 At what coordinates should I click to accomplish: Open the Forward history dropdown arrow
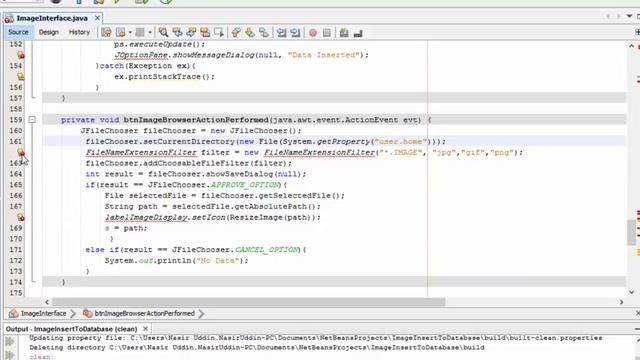150,32
